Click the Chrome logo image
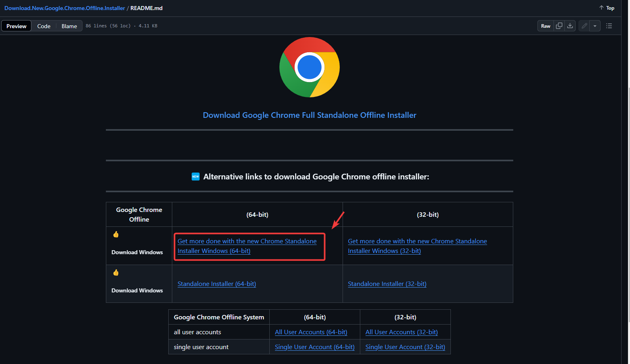Viewport: 630px width, 364px height. [x=309, y=67]
